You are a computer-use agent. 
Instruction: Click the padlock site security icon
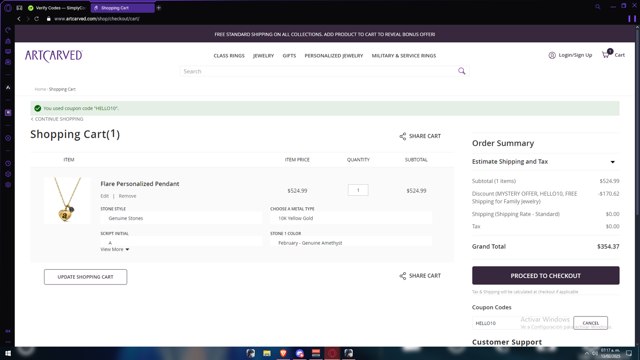pyautogui.click(x=49, y=19)
